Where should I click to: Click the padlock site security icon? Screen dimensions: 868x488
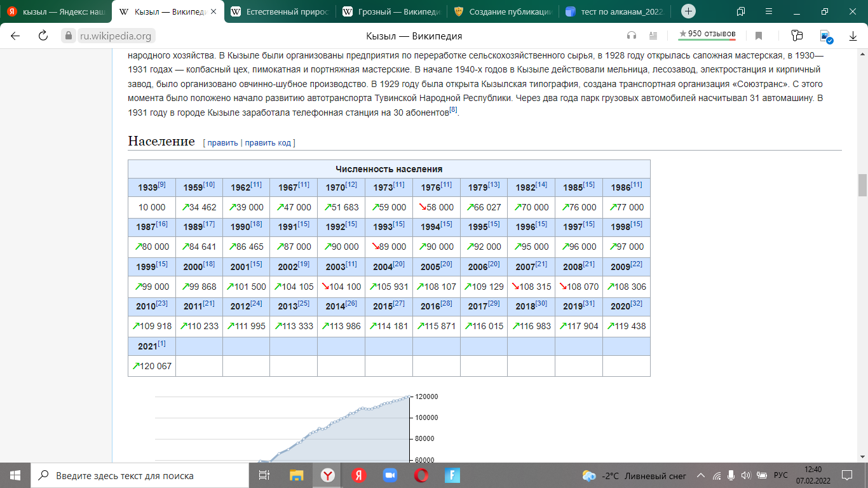coord(69,36)
